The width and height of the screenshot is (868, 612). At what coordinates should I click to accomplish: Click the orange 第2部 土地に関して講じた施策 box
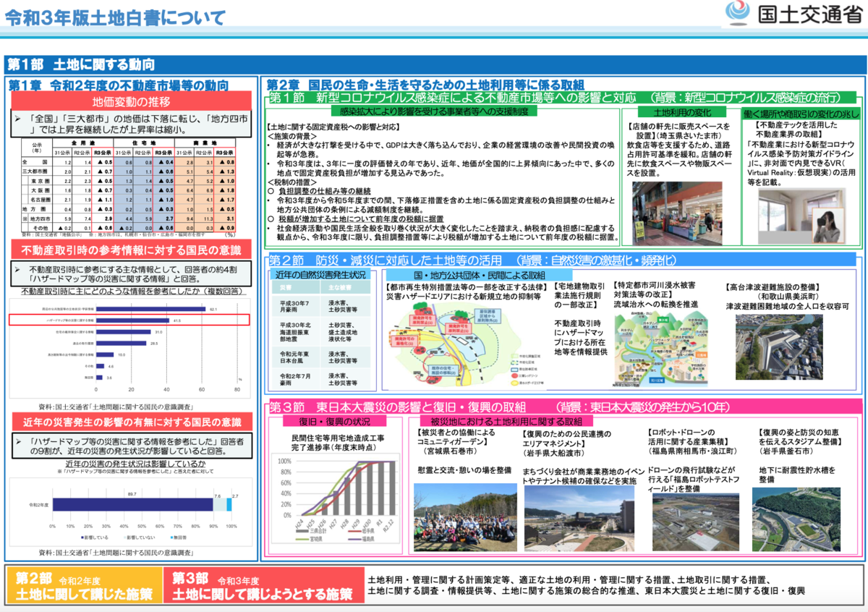[x=85, y=586]
